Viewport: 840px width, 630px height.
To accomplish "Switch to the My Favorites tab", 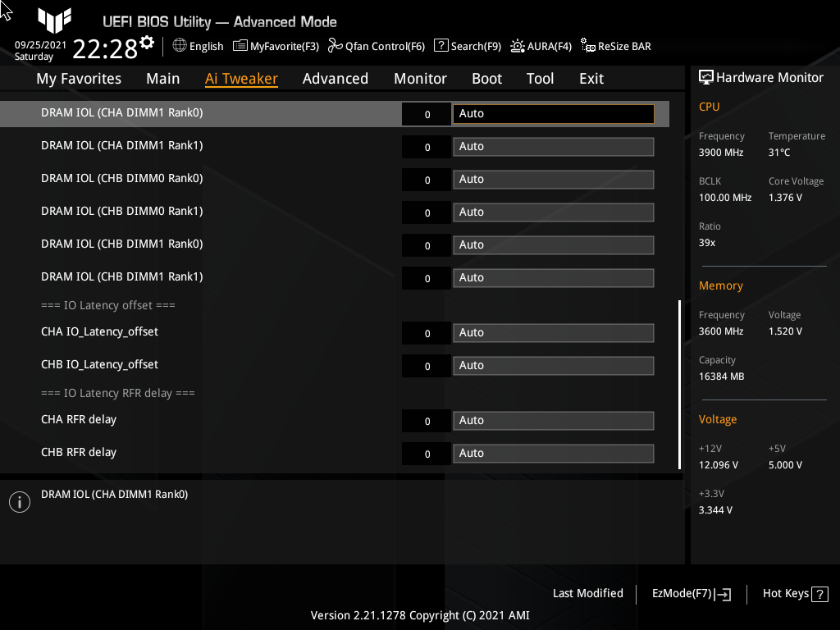I will 79,79.
